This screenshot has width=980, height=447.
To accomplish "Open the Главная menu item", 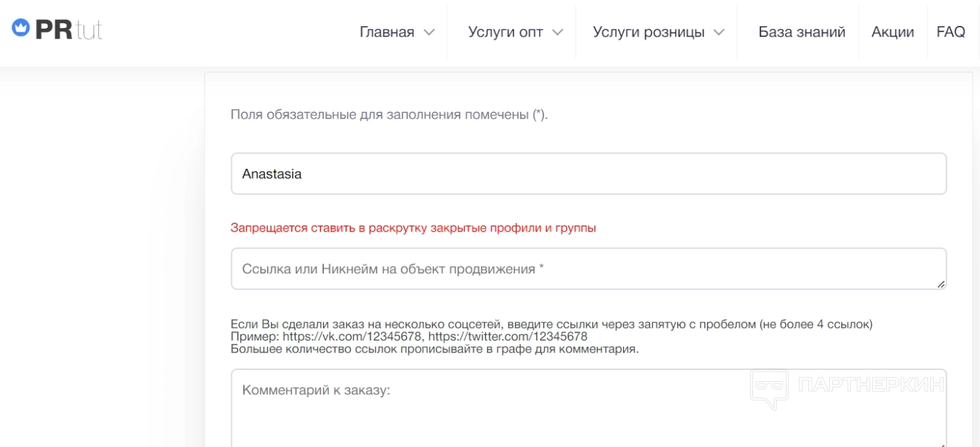I will [x=386, y=32].
